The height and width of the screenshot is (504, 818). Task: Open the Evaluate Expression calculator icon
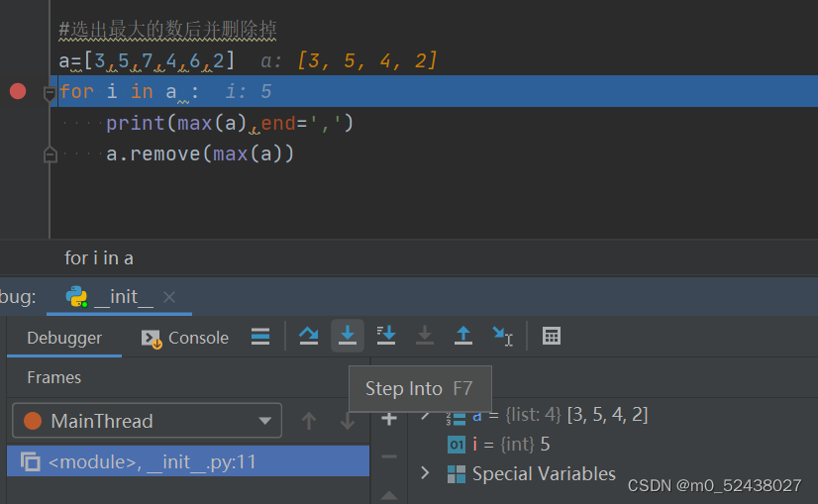[x=552, y=336]
